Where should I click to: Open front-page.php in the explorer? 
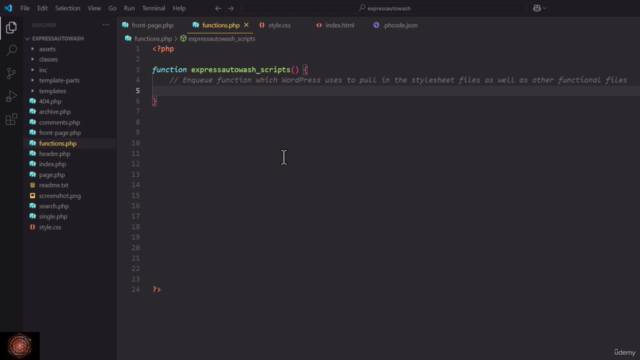point(60,133)
